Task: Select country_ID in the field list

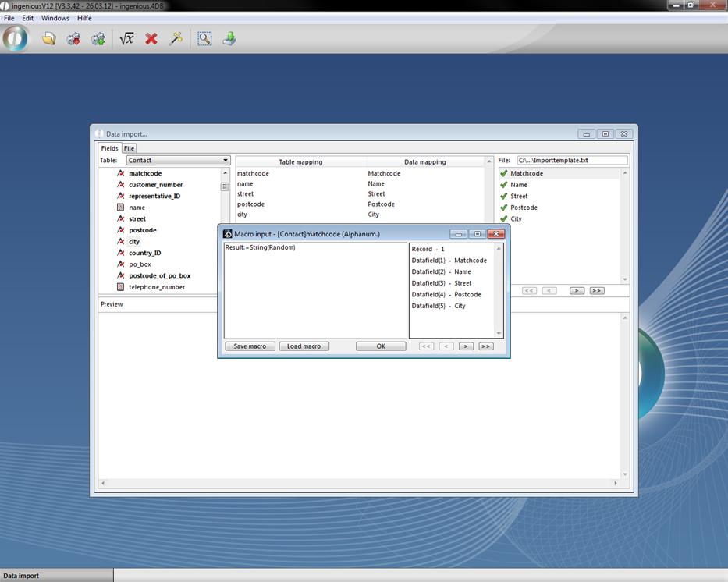Action: click(x=144, y=253)
